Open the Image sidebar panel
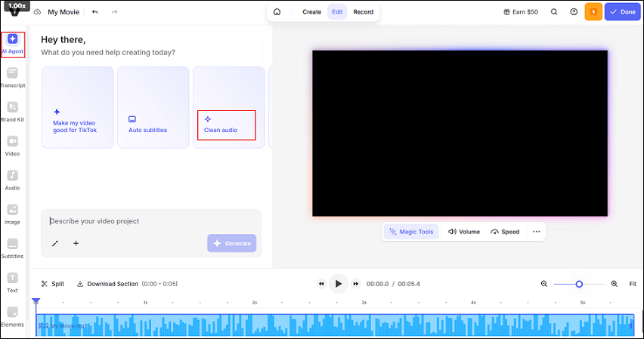This screenshot has width=644, height=339. tap(12, 214)
